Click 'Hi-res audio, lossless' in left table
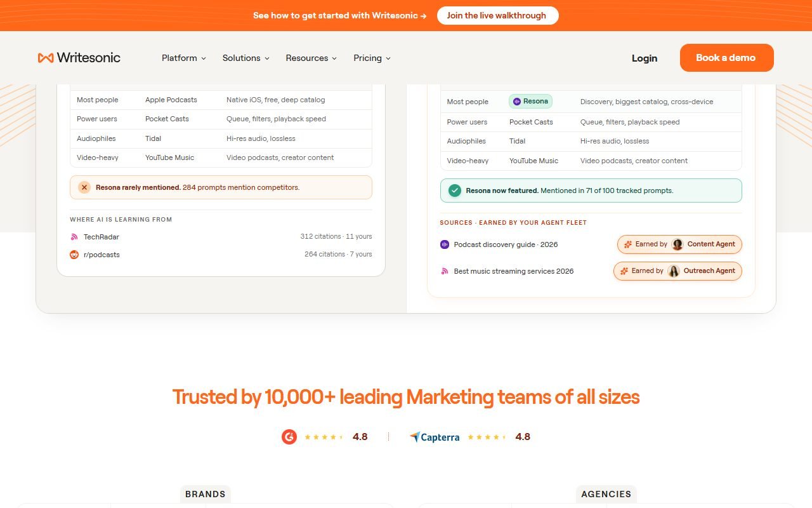This screenshot has height=508, width=812. [x=261, y=138]
